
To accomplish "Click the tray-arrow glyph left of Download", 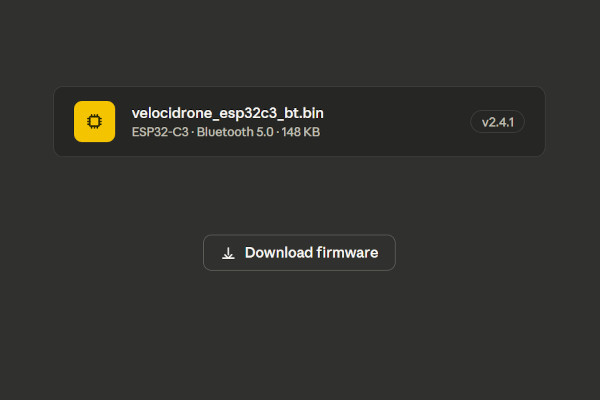I will click(x=228, y=253).
